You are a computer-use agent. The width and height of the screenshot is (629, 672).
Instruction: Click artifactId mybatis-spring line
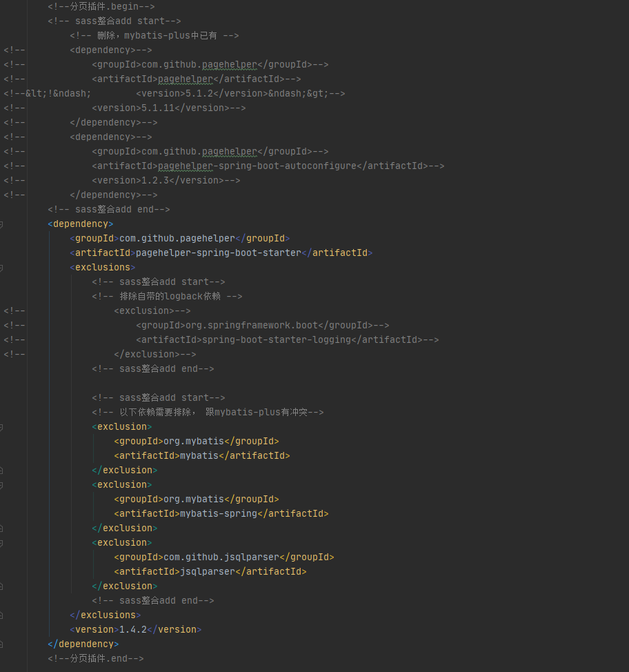(x=221, y=513)
